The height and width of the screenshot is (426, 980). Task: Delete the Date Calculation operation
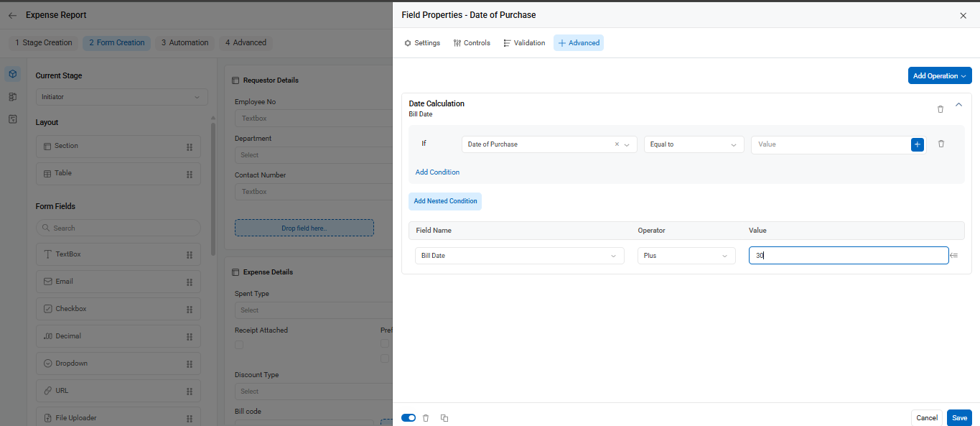941,109
